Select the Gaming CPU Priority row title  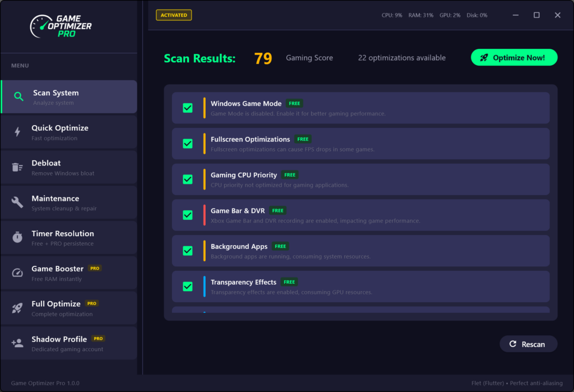[244, 175]
